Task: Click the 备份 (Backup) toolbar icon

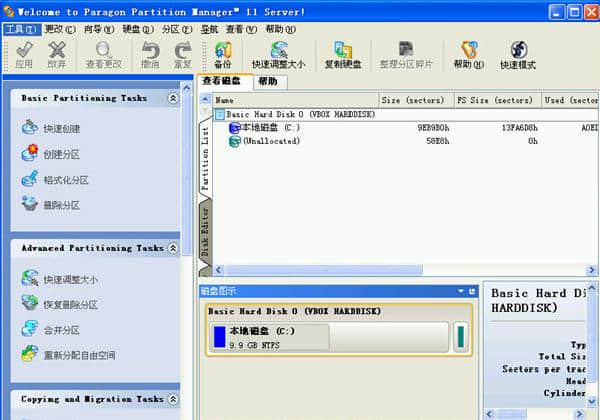Action: tap(222, 54)
